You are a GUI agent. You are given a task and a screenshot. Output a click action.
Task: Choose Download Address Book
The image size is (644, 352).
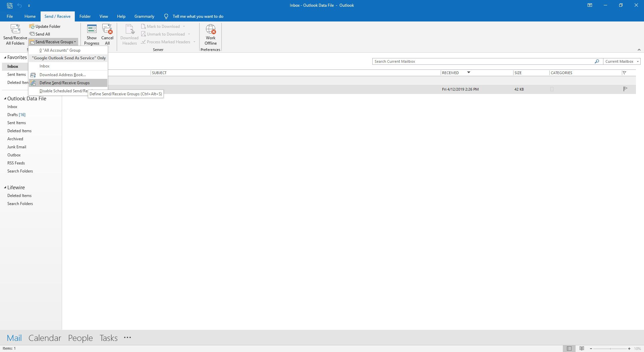68,74
